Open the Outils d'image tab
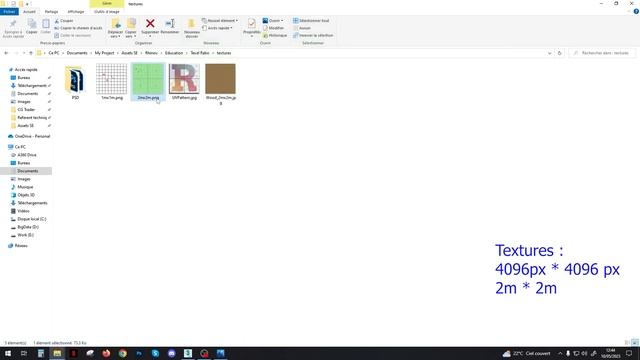 point(107,12)
